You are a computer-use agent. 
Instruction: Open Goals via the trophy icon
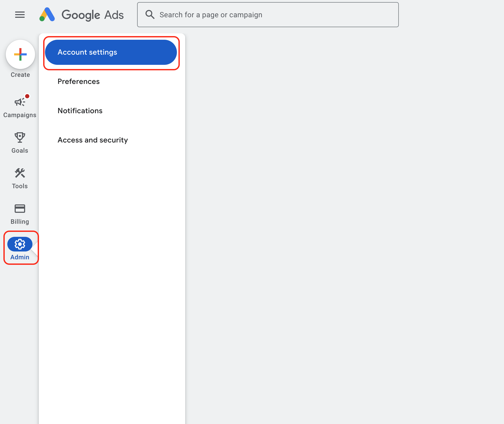[20, 137]
